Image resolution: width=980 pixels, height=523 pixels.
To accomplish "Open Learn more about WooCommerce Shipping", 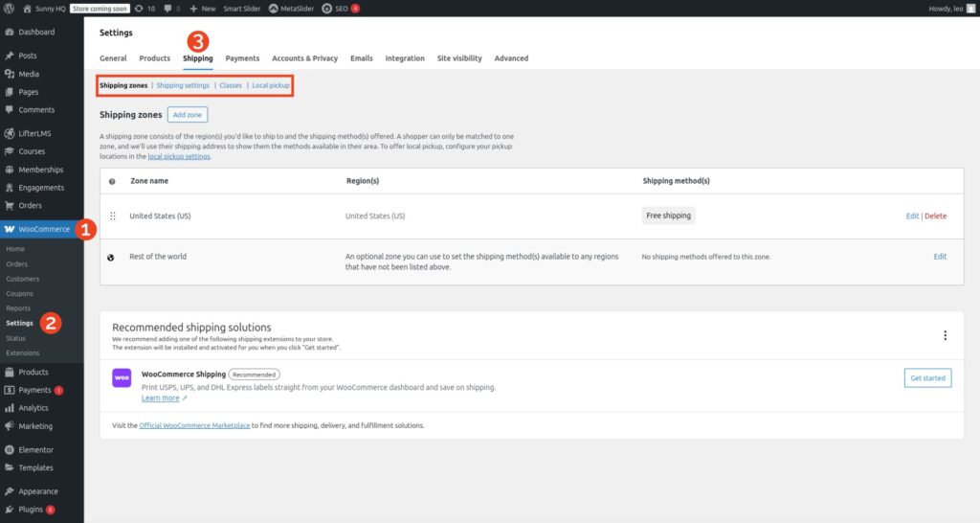I will 160,398.
